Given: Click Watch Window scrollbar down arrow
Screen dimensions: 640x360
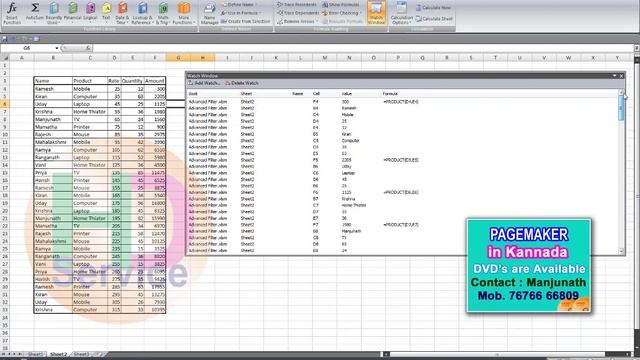Looking at the screenshot, I should [622, 251].
